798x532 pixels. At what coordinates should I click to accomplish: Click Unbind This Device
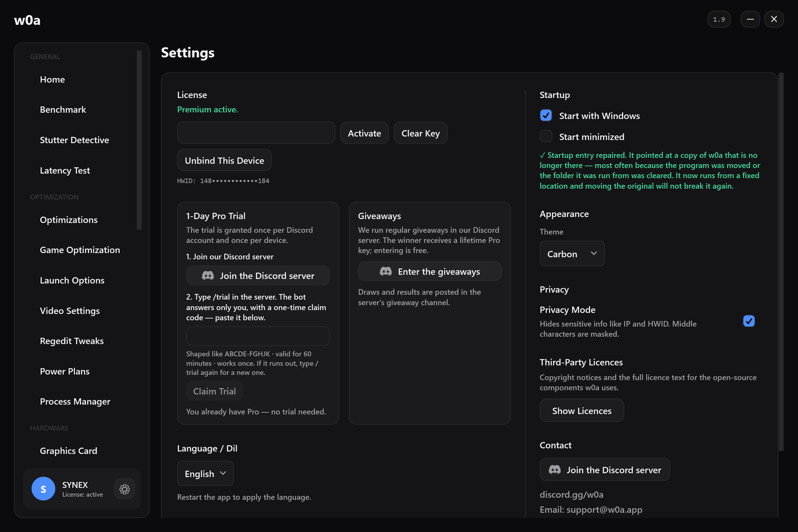(224, 160)
